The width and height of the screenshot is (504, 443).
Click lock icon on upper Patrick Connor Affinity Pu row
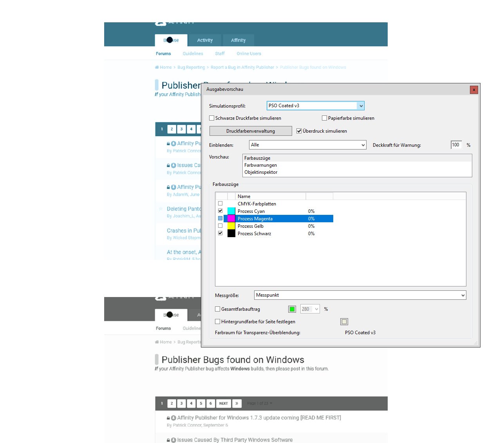tap(168, 144)
